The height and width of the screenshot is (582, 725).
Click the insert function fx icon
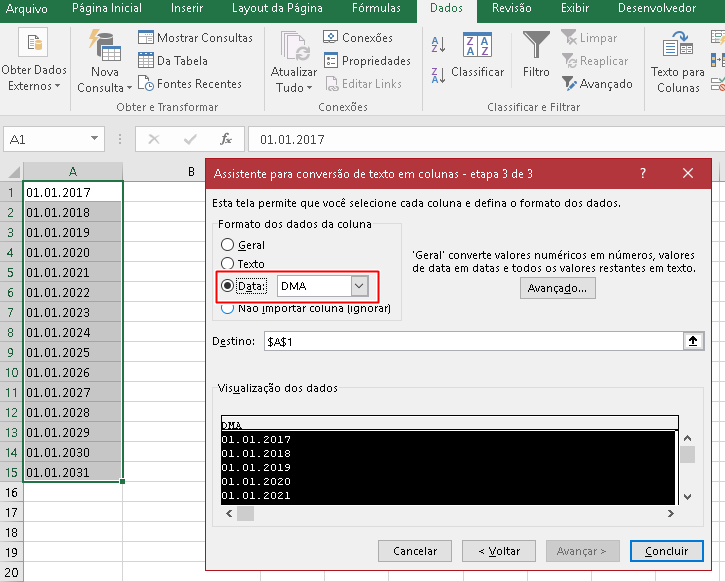[226, 139]
